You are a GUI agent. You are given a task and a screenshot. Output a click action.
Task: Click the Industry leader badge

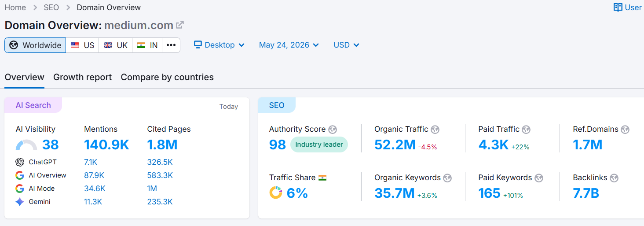319,144
